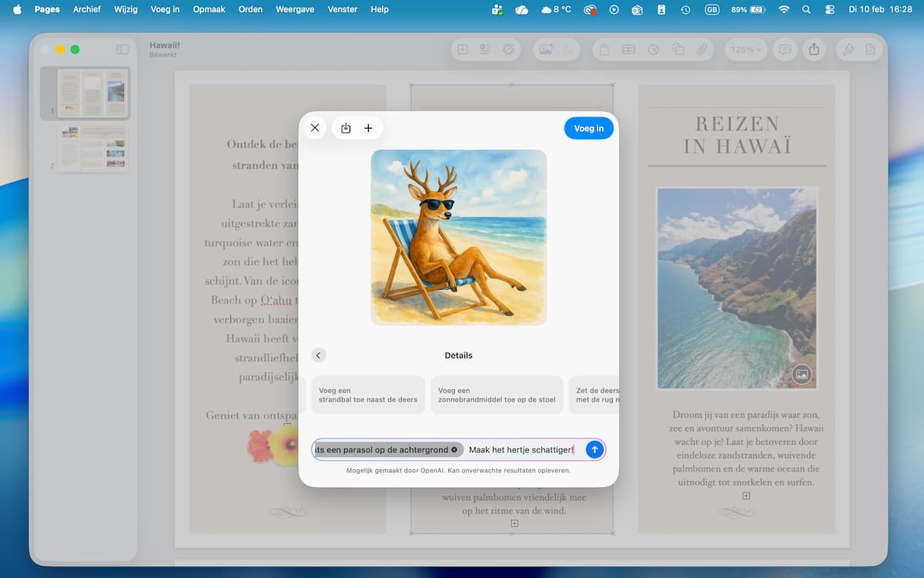Open Spotlight search in menu bar
Image resolution: width=924 pixels, height=578 pixels.
[806, 9]
